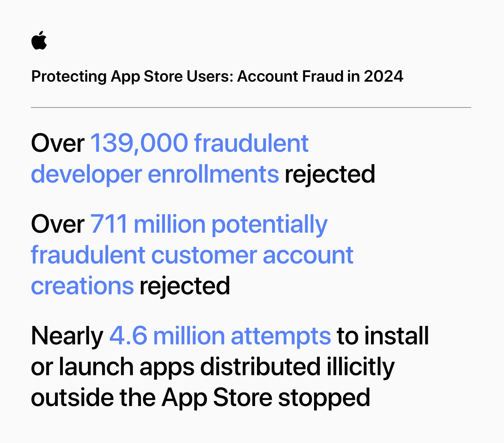Viewport: 504px width, 443px height.
Task: Click the "to install" text
Action: [383, 336]
